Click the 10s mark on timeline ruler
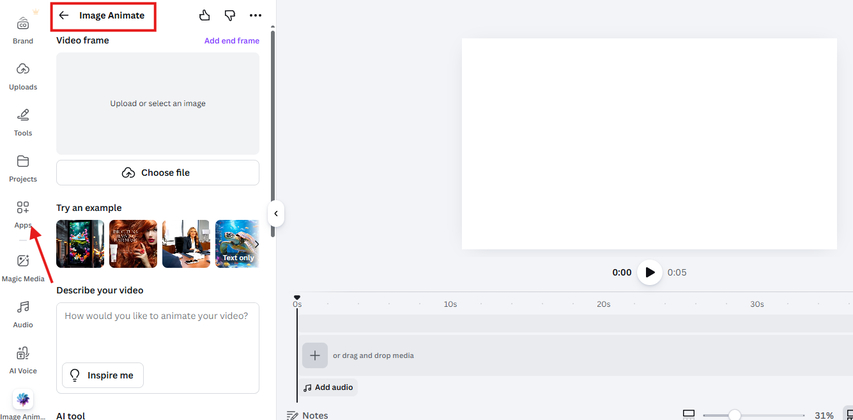 [x=450, y=304]
